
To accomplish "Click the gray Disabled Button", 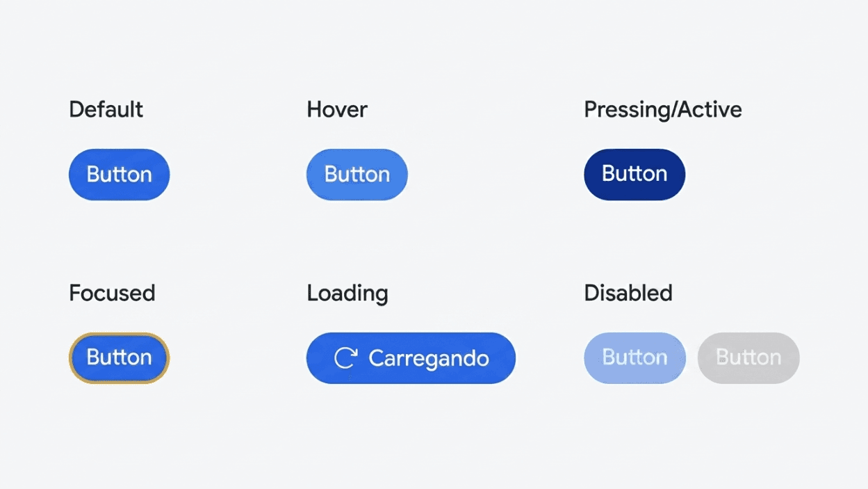I will 748,358.
